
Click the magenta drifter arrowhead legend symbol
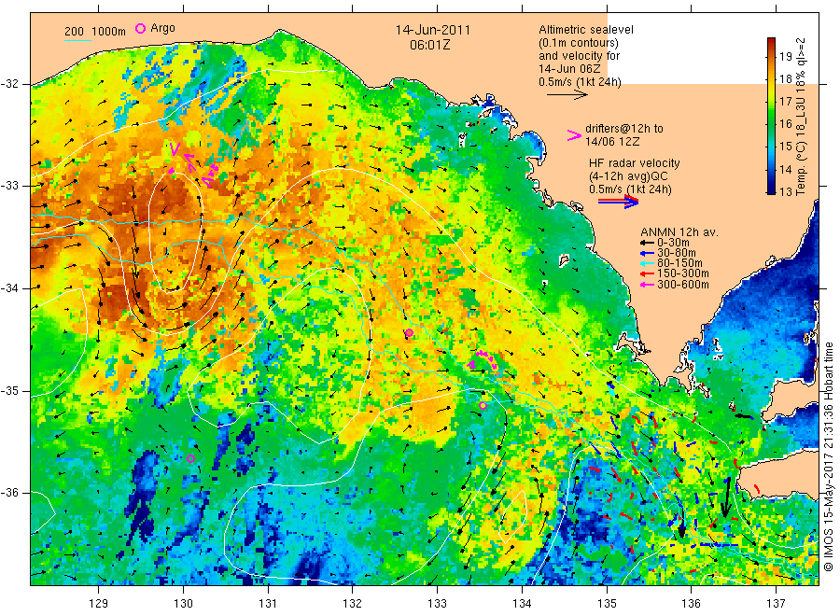pyautogui.click(x=575, y=135)
